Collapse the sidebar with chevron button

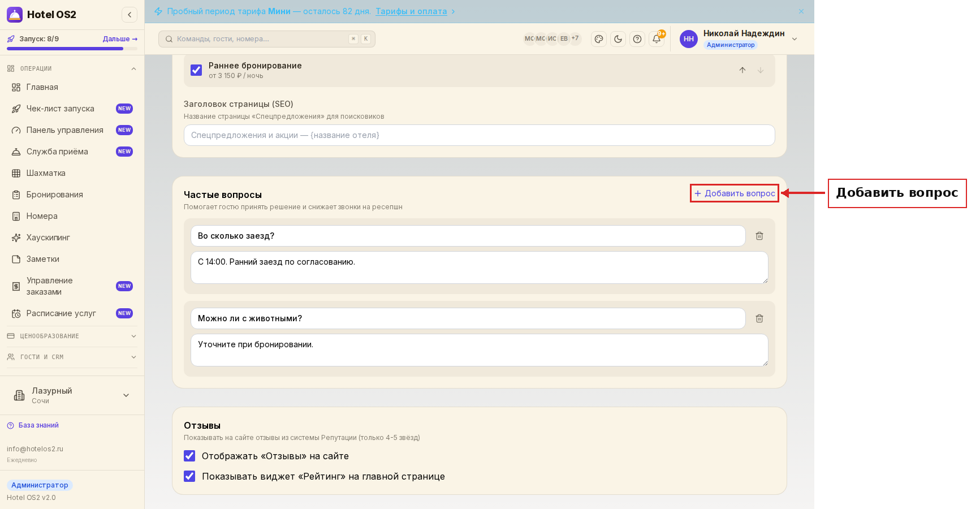pyautogui.click(x=129, y=15)
